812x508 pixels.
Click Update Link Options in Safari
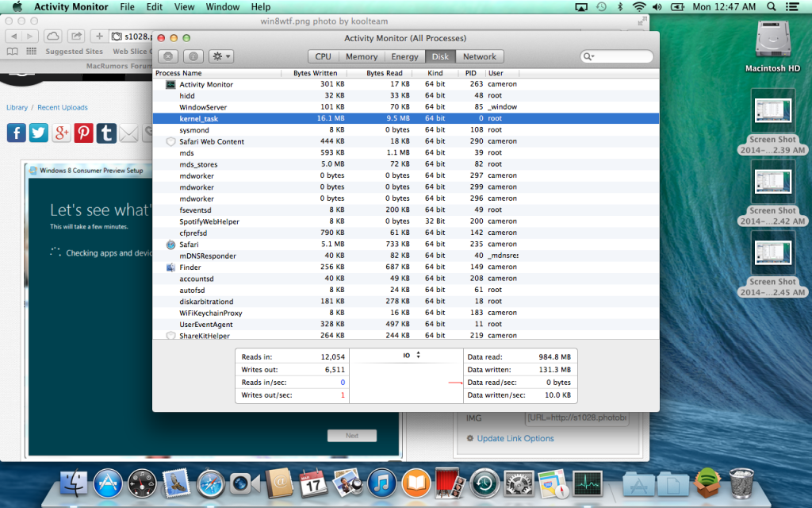point(515,438)
